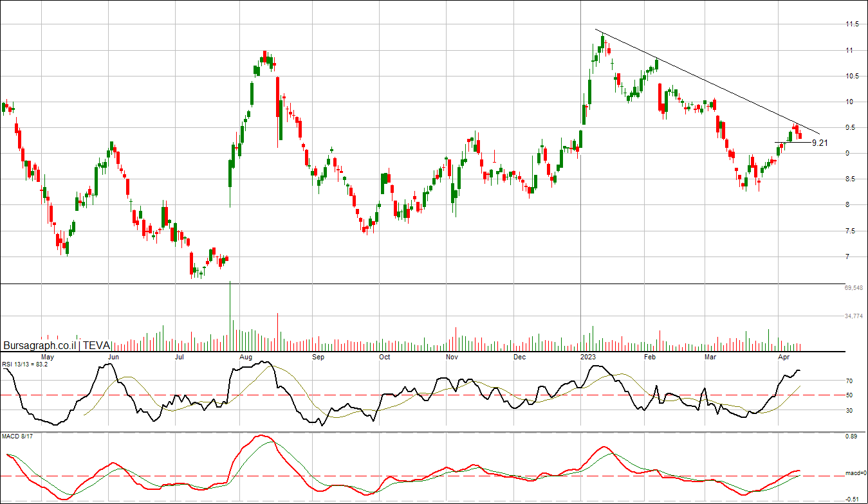The width and height of the screenshot is (868, 504).
Task: Select the Nov label on the time axis
Action: tap(452, 356)
